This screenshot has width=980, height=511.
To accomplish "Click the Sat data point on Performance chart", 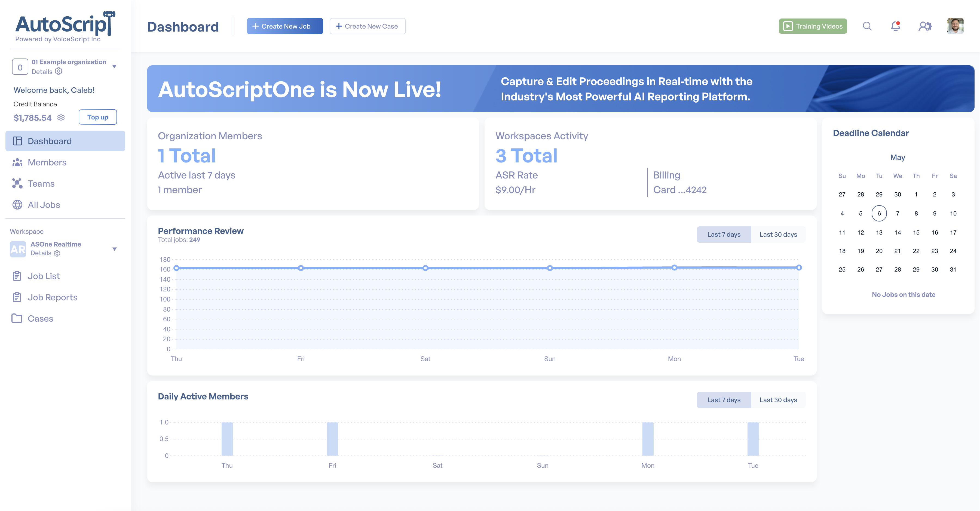I will [x=425, y=268].
